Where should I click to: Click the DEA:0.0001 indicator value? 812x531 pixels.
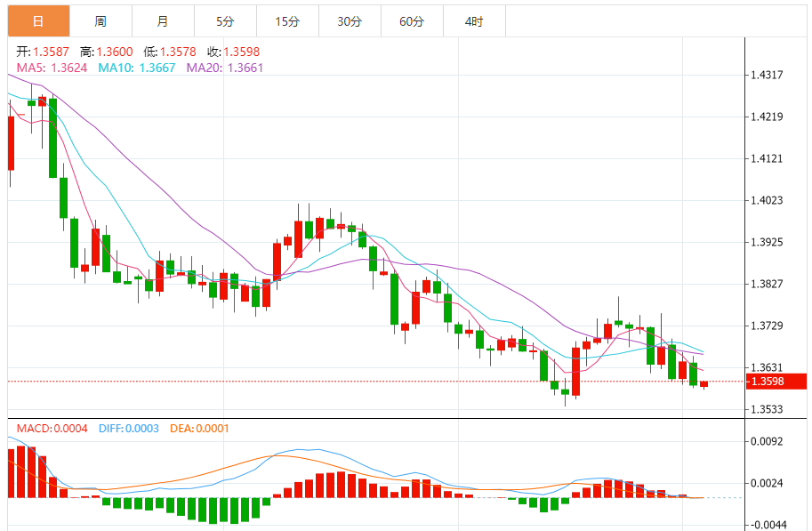coord(199,429)
